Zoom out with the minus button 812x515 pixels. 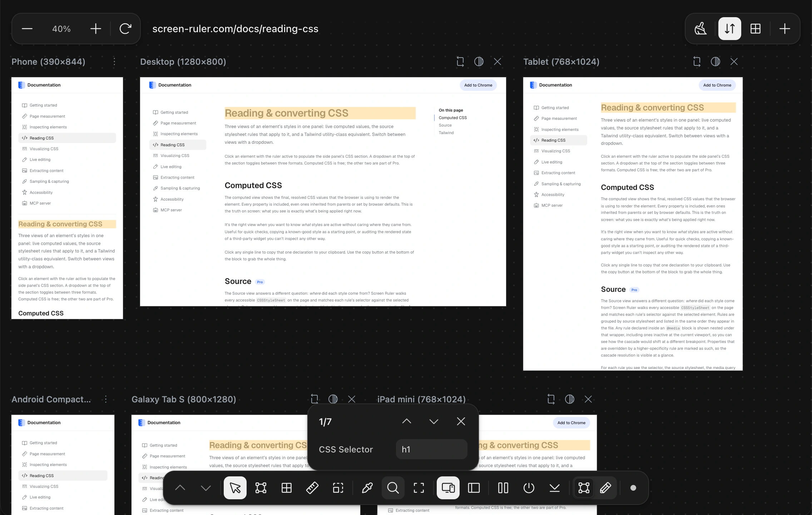click(x=27, y=29)
